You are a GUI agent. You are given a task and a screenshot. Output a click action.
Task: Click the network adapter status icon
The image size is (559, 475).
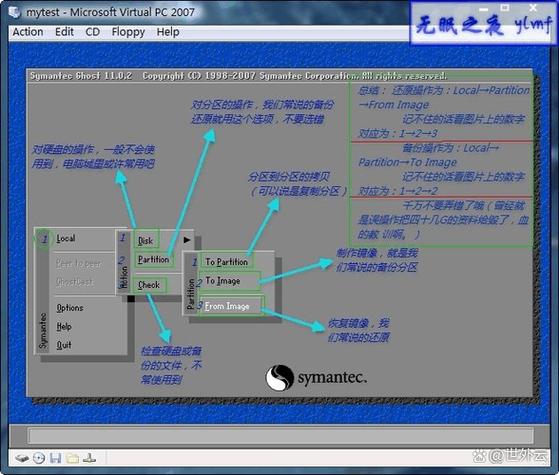(89, 458)
